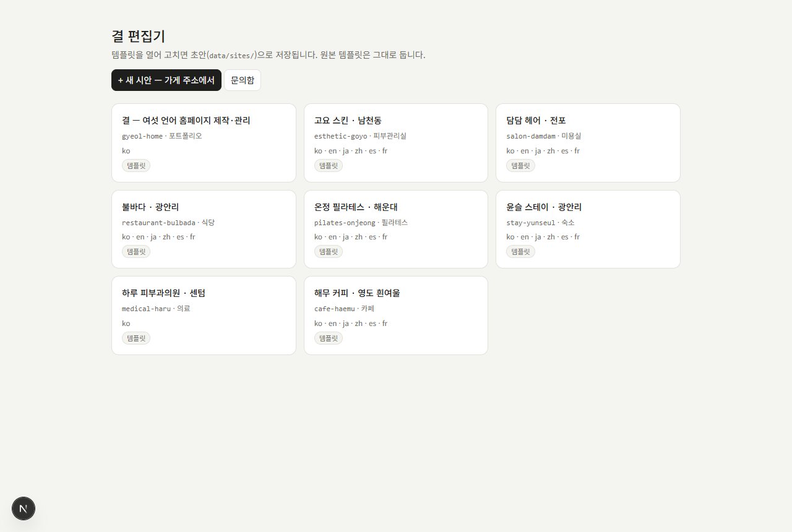Screen dimensions: 792x532
Task: Click the 'salon-damdam · 미용실' text
Action: coord(544,136)
